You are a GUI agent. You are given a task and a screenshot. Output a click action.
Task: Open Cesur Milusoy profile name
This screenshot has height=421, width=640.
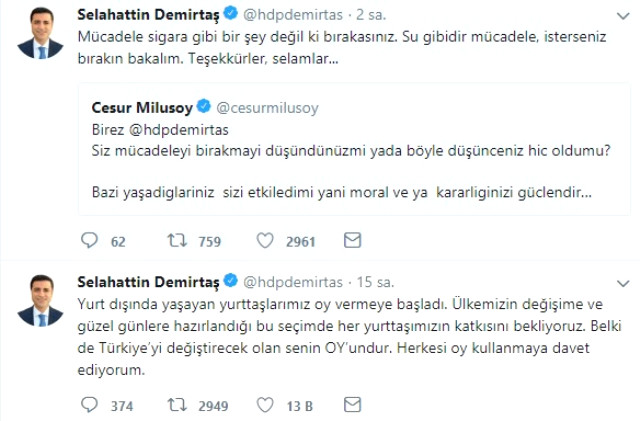142,105
